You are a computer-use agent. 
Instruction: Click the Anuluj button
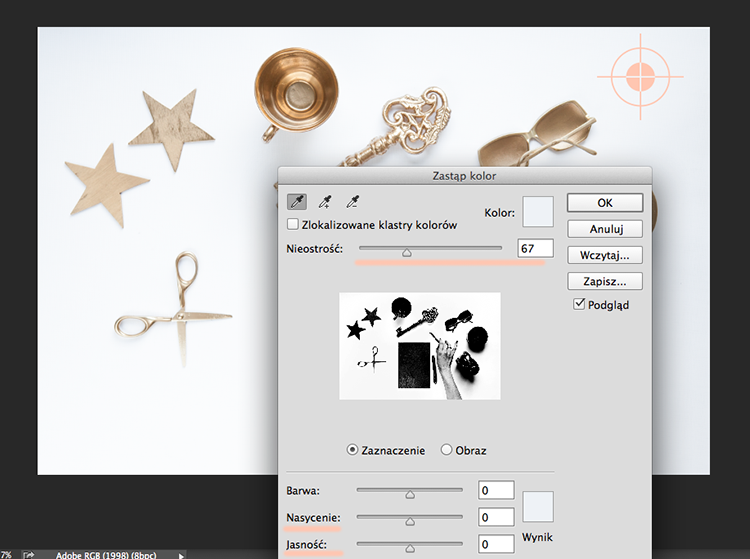point(605,229)
